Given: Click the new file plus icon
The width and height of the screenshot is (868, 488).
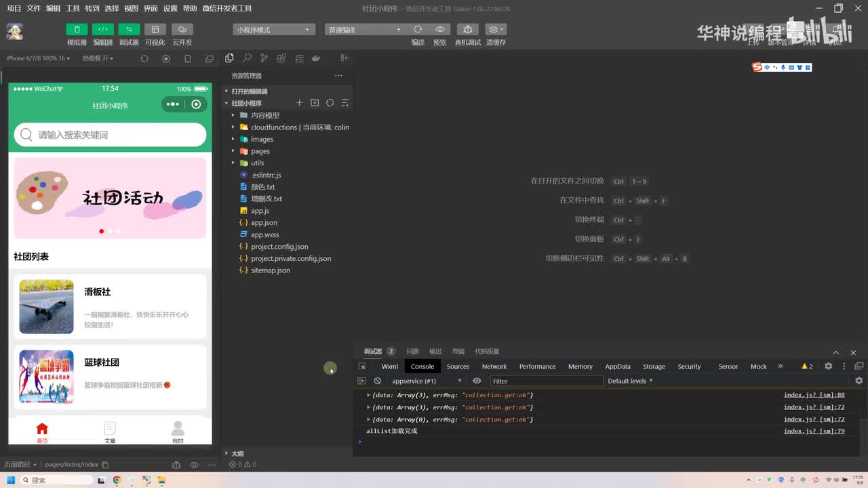Looking at the screenshot, I should click(x=300, y=103).
